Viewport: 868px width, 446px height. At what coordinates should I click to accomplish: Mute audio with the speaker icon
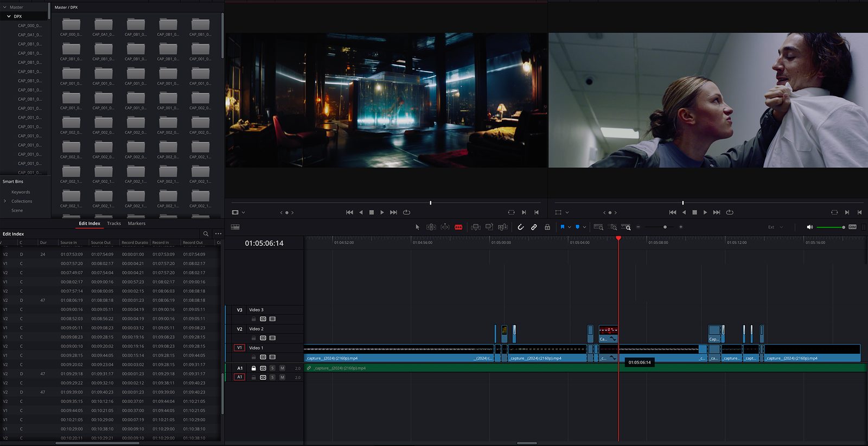tap(809, 227)
